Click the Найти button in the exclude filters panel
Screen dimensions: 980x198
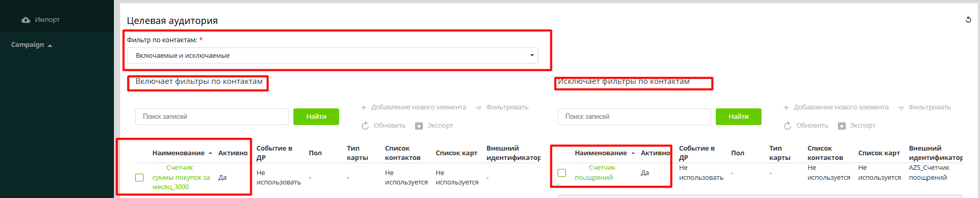tap(739, 117)
